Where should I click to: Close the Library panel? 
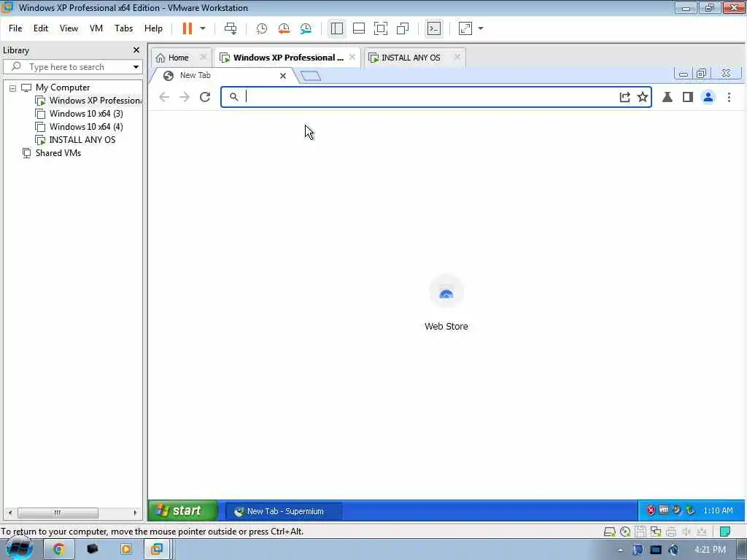(x=136, y=50)
